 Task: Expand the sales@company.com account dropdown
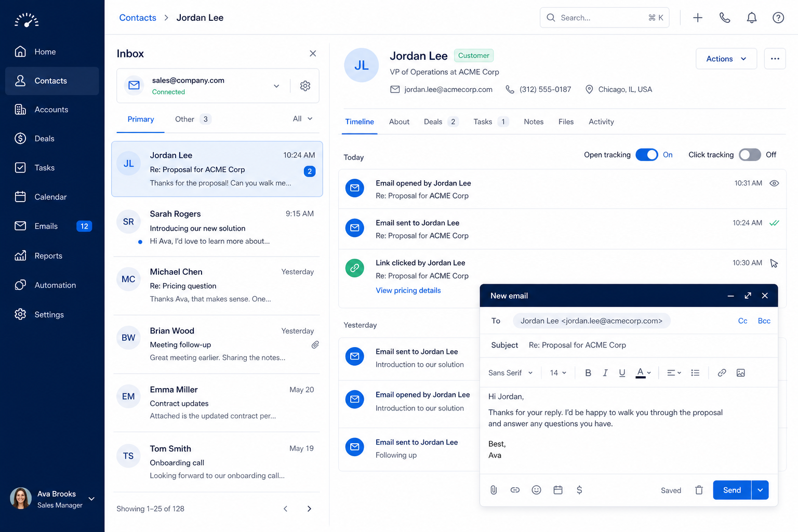pyautogui.click(x=276, y=86)
